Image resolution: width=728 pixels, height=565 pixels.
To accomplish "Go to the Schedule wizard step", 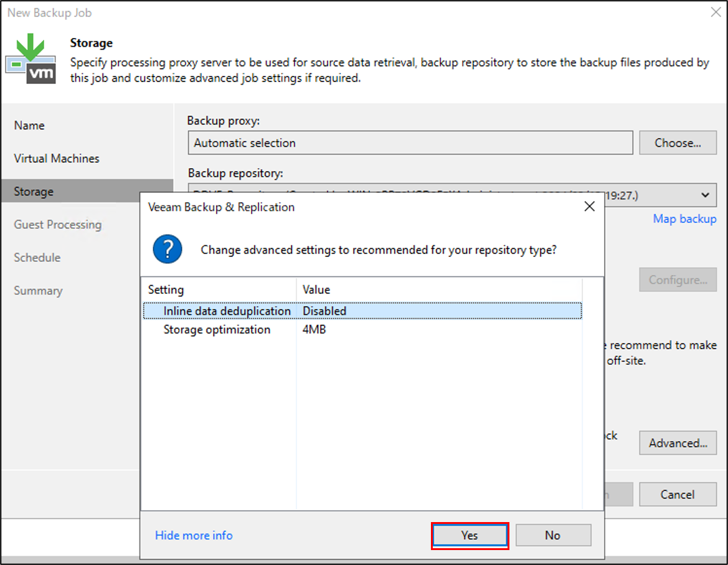I will tap(37, 258).
